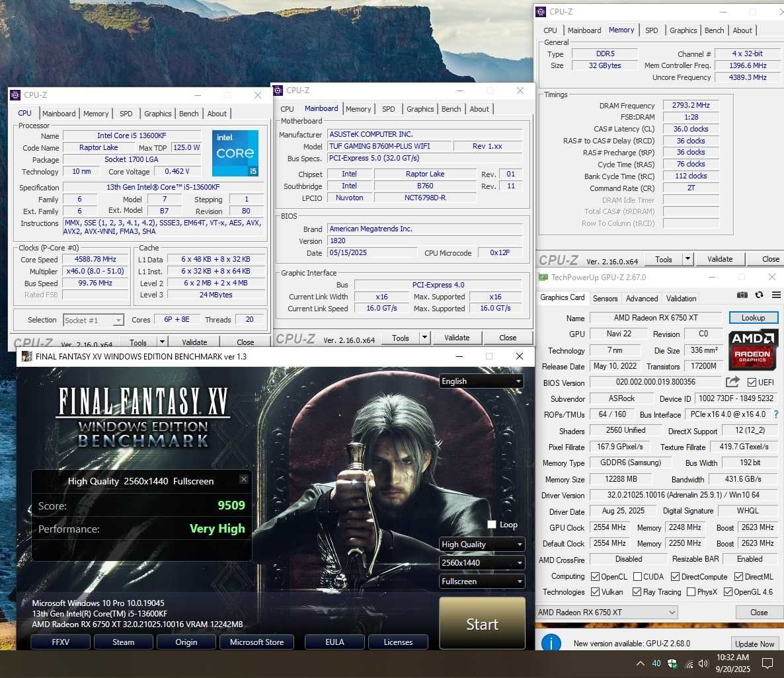Toggle the DirectCompute checkbox

click(x=675, y=576)
